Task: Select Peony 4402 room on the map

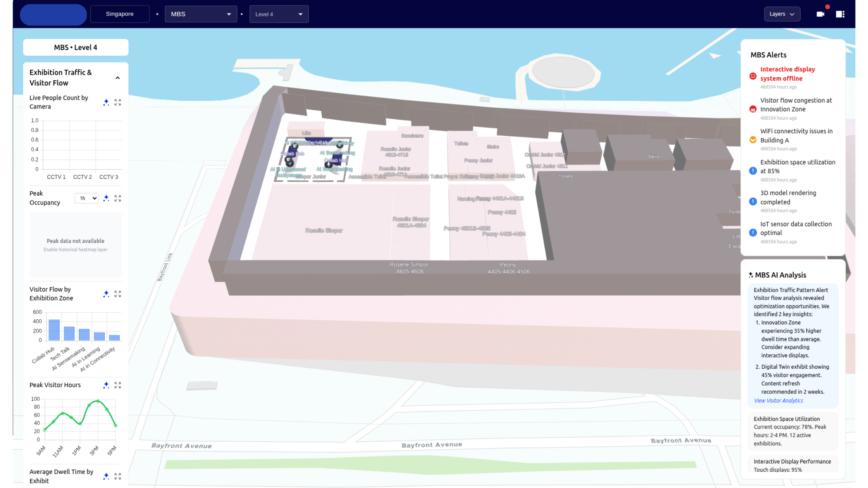Action: [502, 212]
